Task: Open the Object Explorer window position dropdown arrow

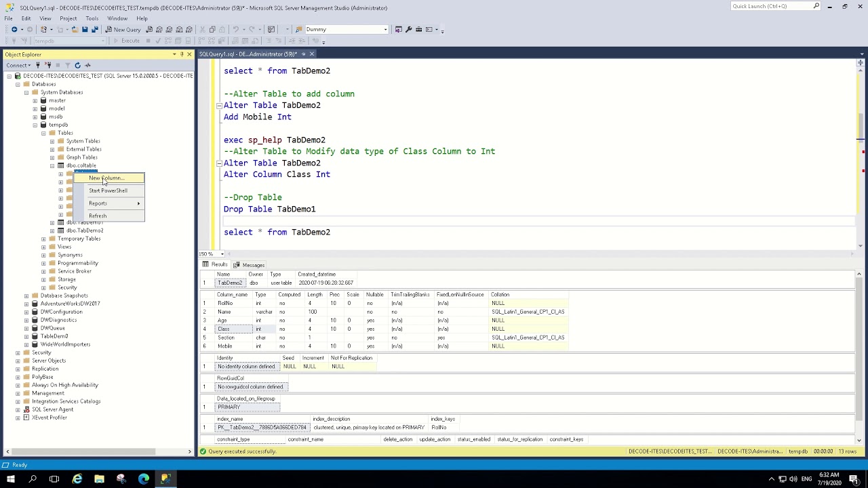Action: click(174, 54)
